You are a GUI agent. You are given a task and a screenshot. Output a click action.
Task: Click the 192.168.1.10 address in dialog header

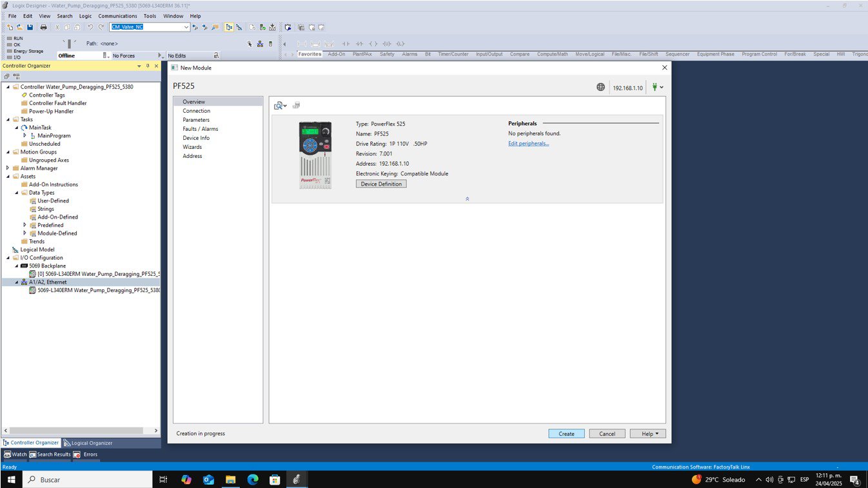click(627, 88)
